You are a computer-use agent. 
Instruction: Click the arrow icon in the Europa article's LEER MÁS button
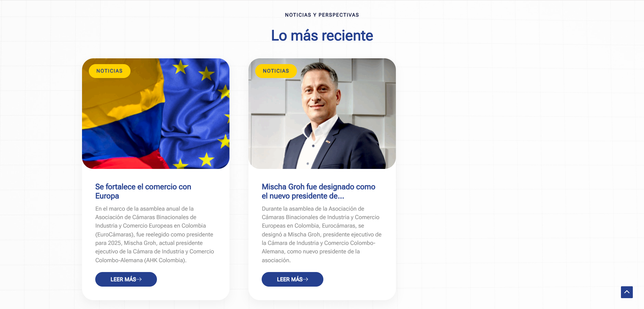(139, 279)
